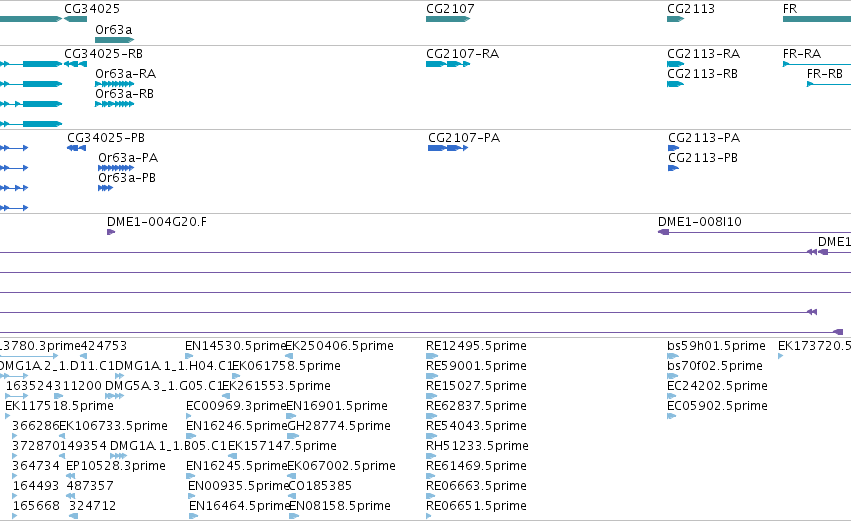Select the Or63a-RB transcript label
This screenshot has height=521, width=851.
point(124,94)
